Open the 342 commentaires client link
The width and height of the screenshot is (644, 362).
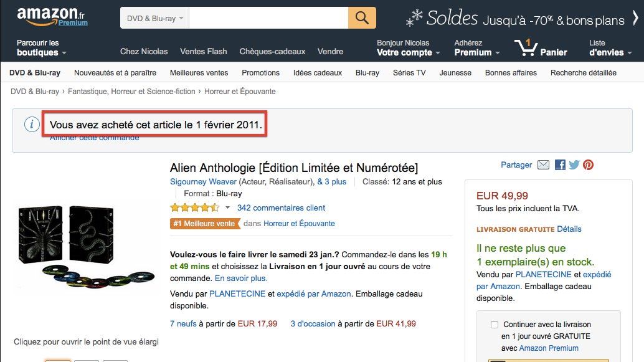281,208
